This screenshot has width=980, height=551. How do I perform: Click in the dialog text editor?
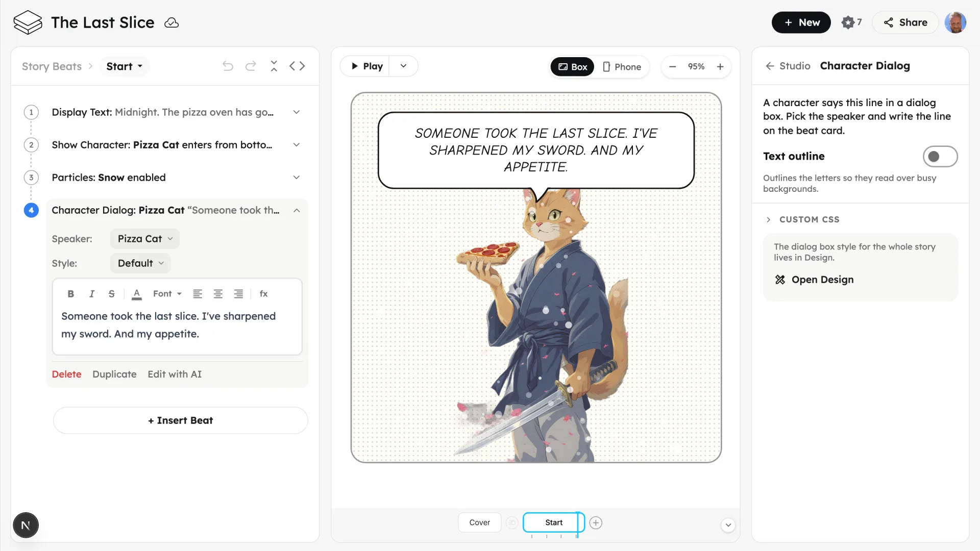177,325
